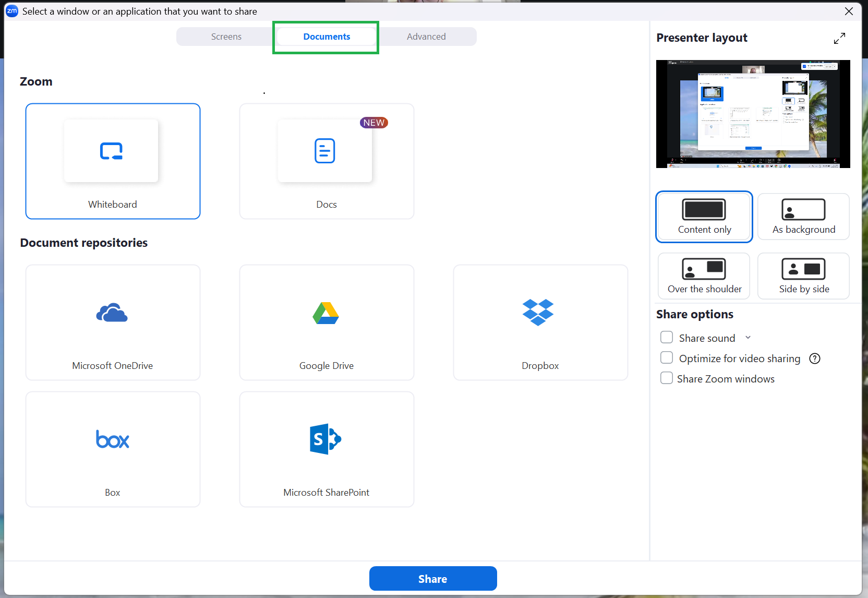Click the Docs label text
This screenshot has width=868, height=598.
tap(327, 205)
